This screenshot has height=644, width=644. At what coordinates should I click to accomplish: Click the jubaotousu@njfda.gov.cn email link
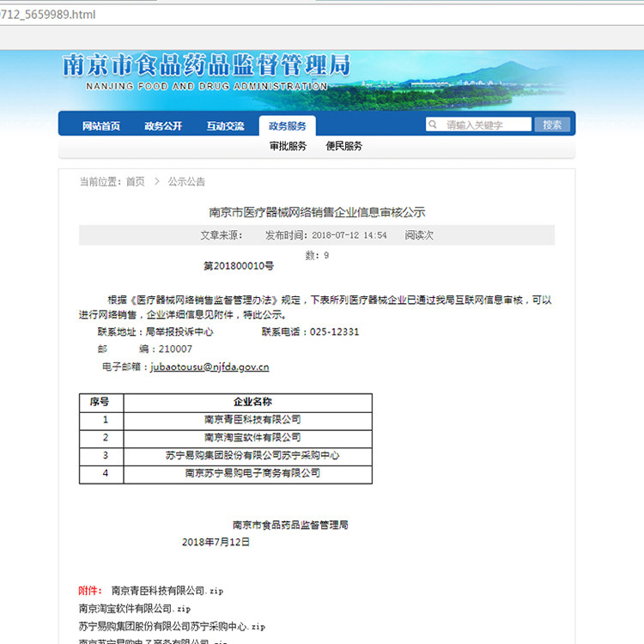pyautogui.click(x=210, y=367)
